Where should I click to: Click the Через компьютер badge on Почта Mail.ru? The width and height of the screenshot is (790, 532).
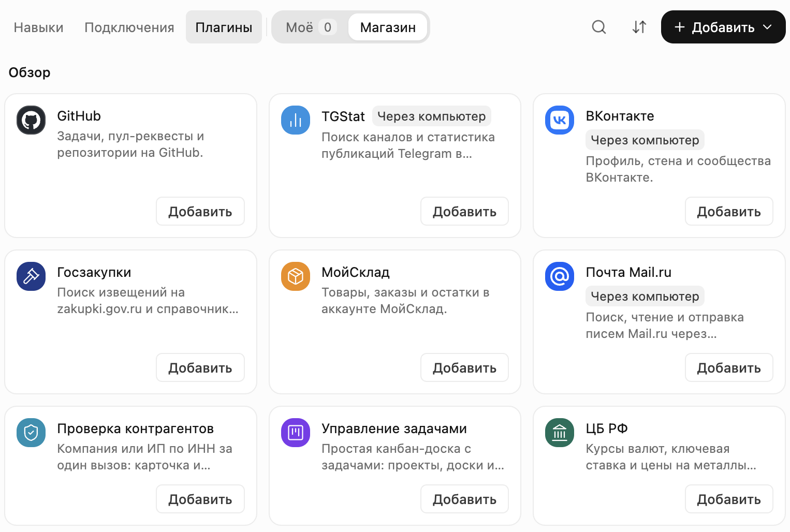(x=645, y=296)
